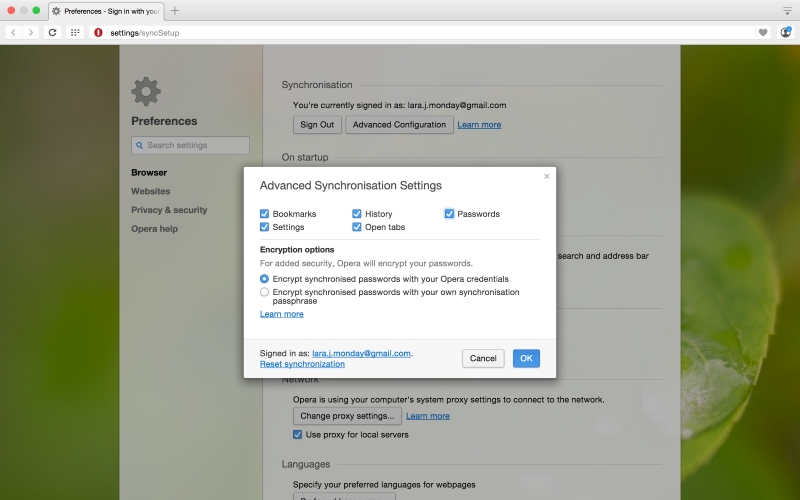Image resolution: width=800 pixels, height=500 pixels.
Task: Click OK to confirm sync settings
Action: [526, 358]
